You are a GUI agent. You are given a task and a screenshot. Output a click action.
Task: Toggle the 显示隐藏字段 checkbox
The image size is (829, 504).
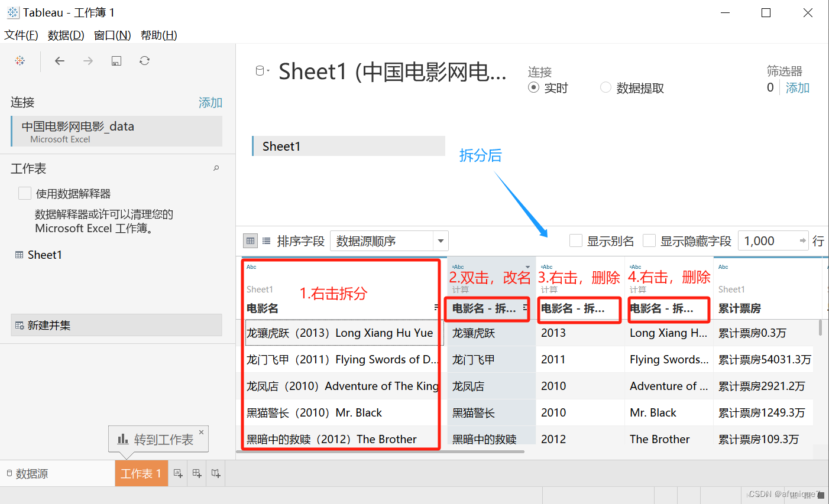649,240
